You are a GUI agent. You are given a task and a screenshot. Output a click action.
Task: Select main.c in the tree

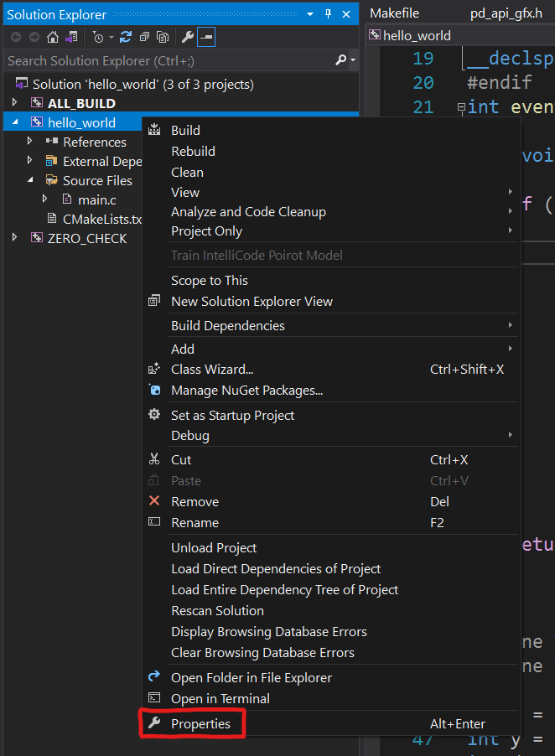(x=97, y=200)
